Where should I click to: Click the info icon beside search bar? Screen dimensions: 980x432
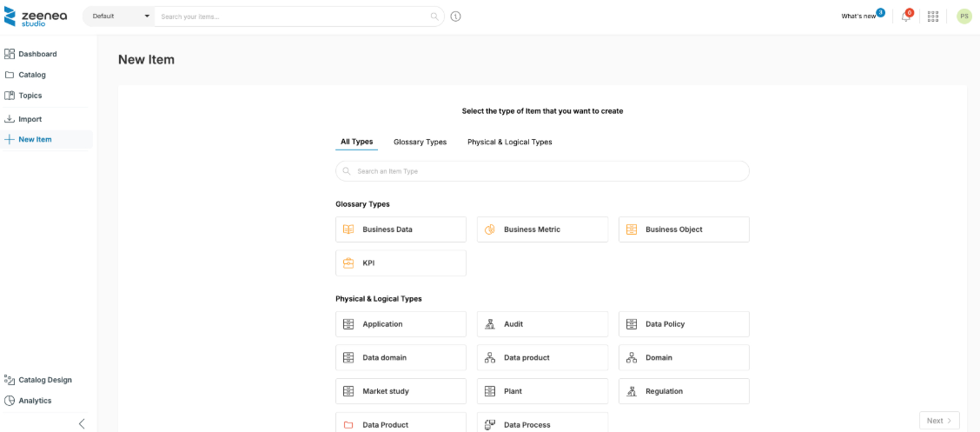[456, 17]
